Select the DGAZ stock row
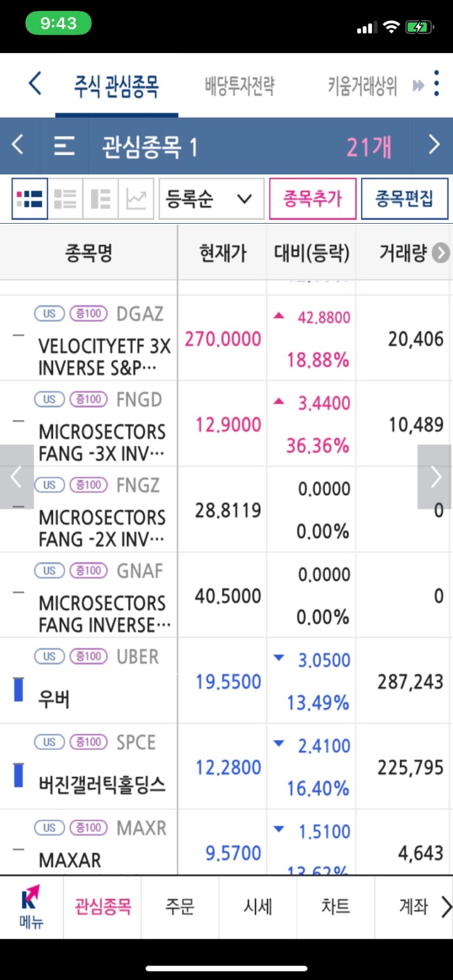This screenshot has height=980, width=453. point(104,339)
